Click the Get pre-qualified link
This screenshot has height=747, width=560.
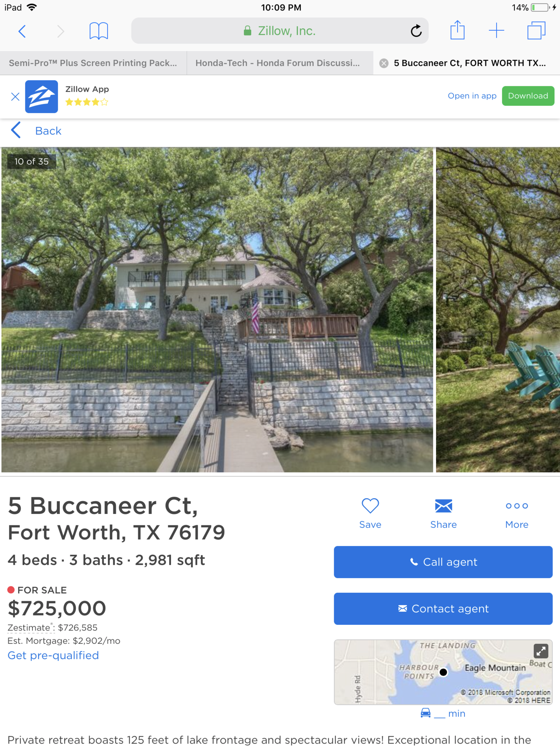pyautogui.click(x=53, y=655)
